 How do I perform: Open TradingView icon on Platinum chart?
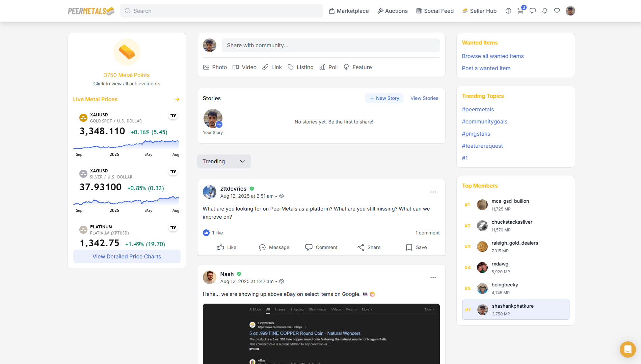173,227
